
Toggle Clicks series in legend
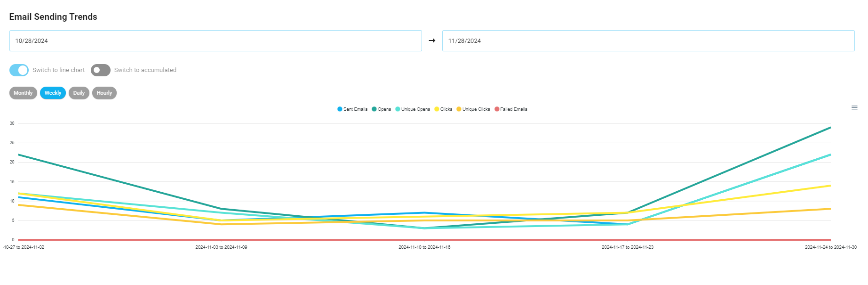[443, 109]
